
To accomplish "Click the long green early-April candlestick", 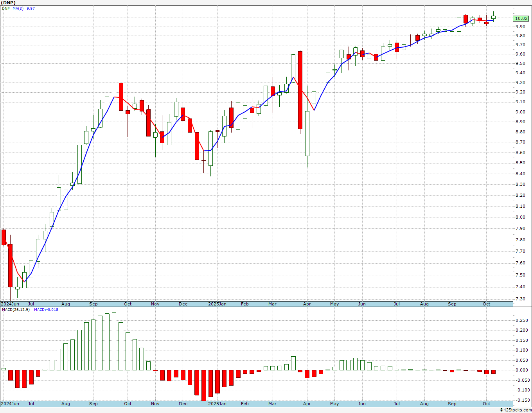I will [x=307, y=133].
